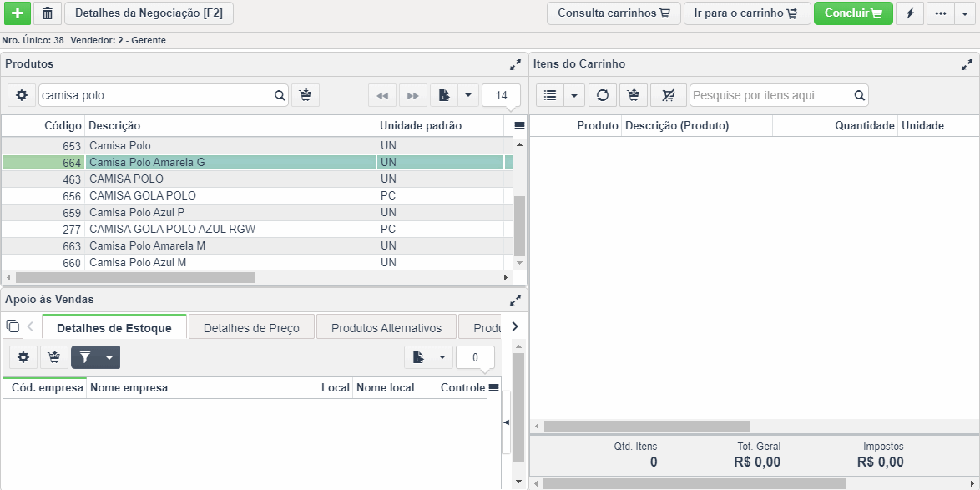Toggle the filter funnel button
Image resolution: width=980 pixels, height=490 pixels.
tap(85, 357)
